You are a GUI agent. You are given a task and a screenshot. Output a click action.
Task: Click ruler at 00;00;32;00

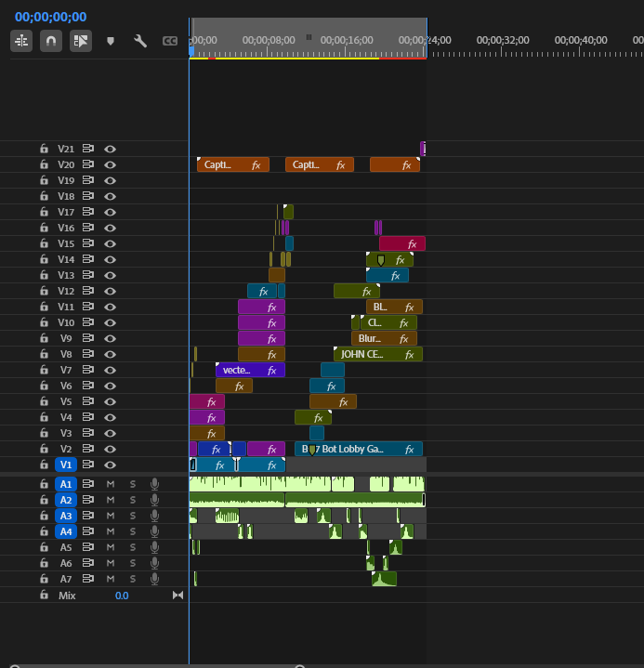coord(503,40)
